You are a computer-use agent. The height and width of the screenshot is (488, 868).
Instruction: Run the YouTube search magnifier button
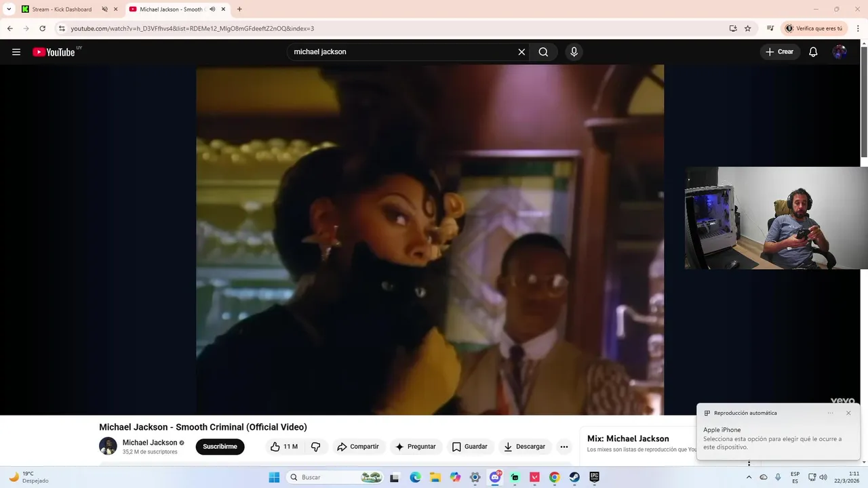point(543,52)
